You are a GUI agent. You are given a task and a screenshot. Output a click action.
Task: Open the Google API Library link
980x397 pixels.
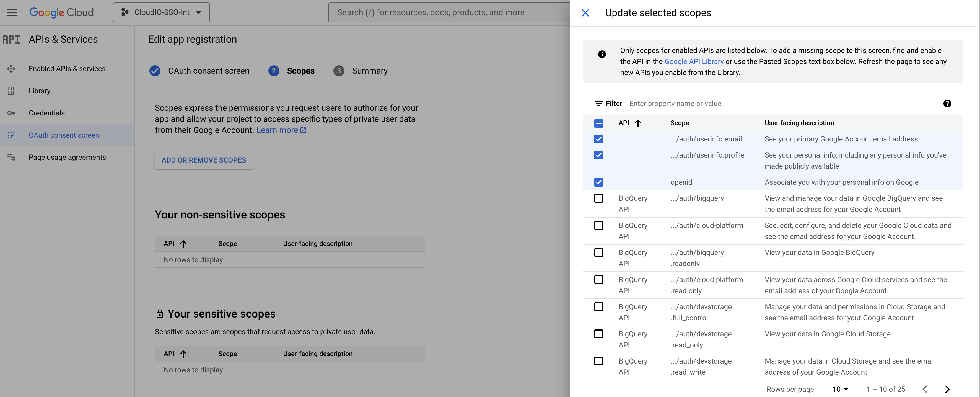click(694, 62)
